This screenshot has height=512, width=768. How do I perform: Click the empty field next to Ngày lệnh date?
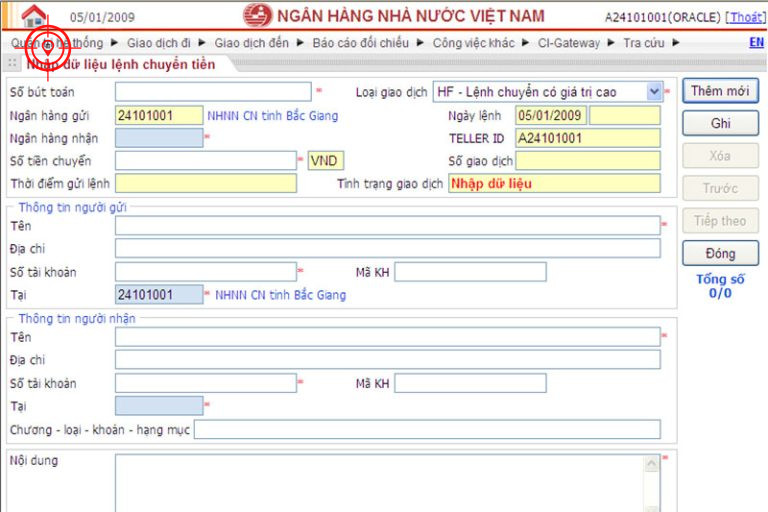624,116
